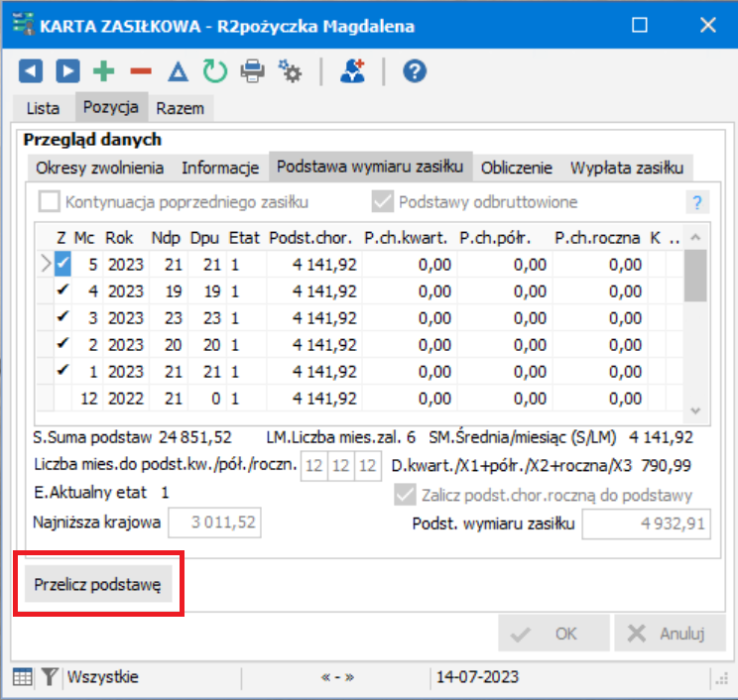
Task: Switch to the Razem tab
Action: coord(181,108)
